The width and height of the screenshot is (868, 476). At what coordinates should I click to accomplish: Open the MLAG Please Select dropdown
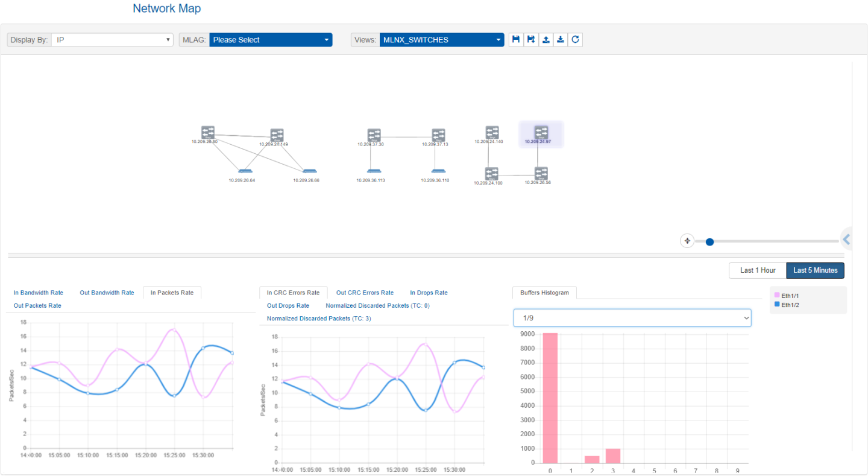271,40
